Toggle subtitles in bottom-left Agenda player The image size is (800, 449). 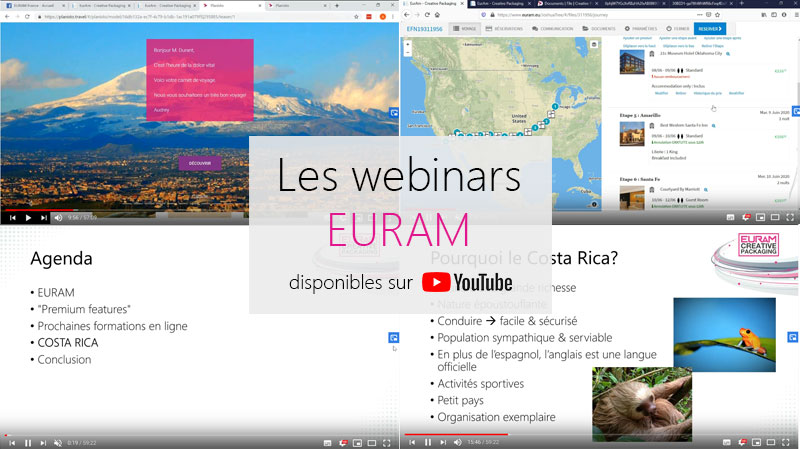click(x=327, y=443)
